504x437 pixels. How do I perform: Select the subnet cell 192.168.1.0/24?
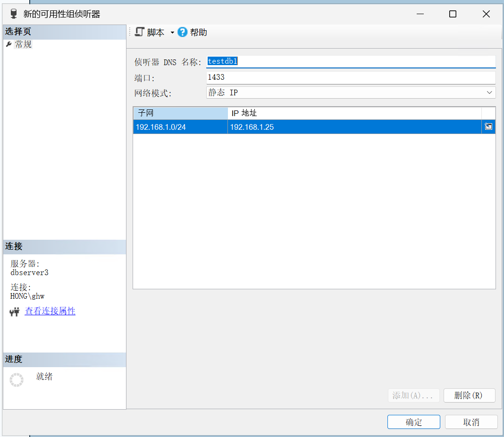pyautogui.click(x=180, y=127)
